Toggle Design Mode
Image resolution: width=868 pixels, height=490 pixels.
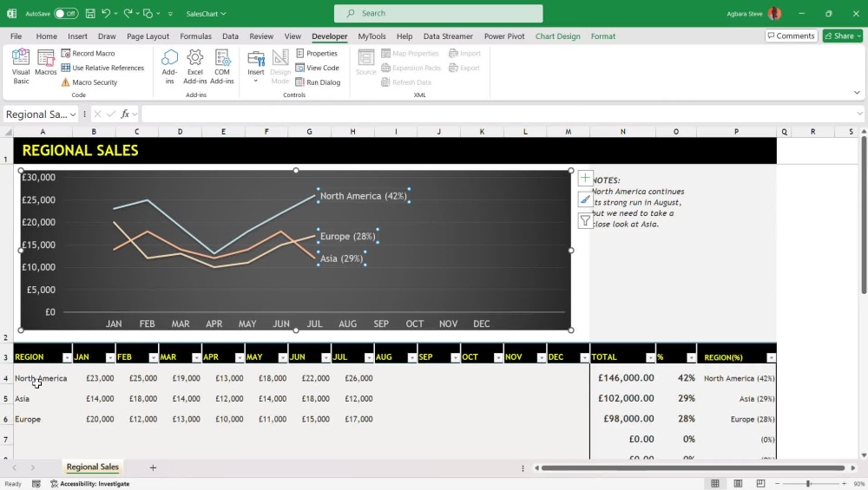pyautogui.click(x=280, y=67)
